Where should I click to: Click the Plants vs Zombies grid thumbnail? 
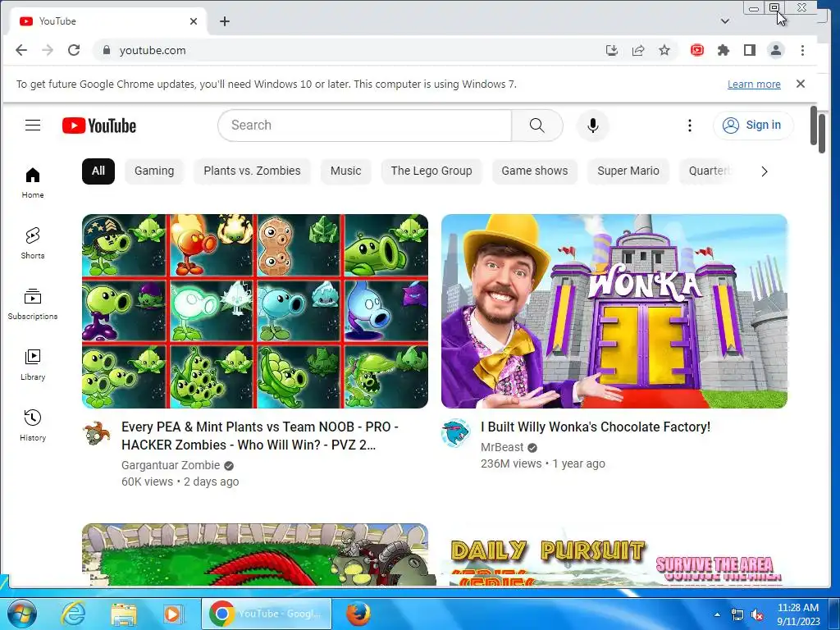[x=255, y=311]
